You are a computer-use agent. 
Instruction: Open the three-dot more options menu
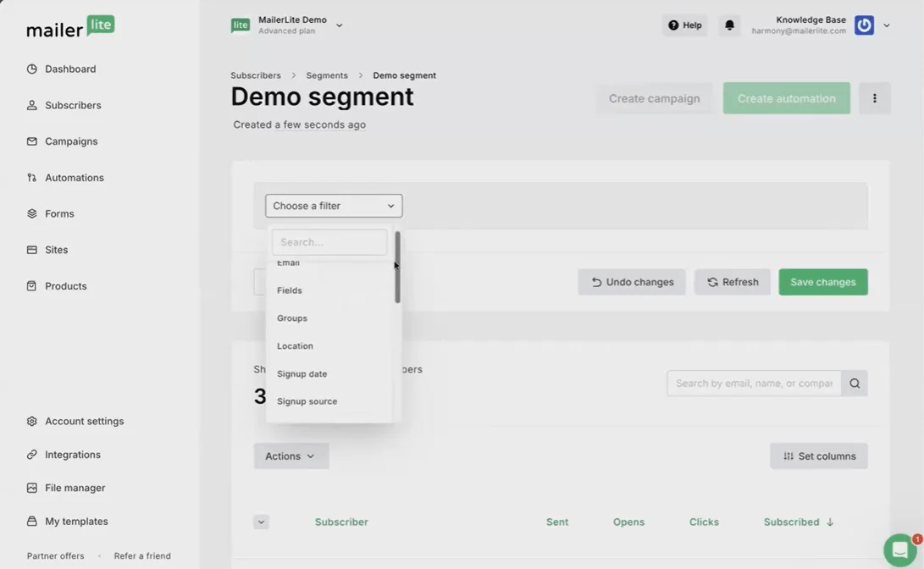click(875, 98)
